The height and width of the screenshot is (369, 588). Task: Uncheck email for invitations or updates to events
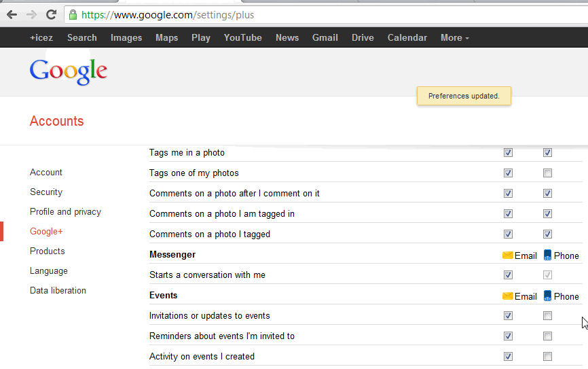pos(508,316)
